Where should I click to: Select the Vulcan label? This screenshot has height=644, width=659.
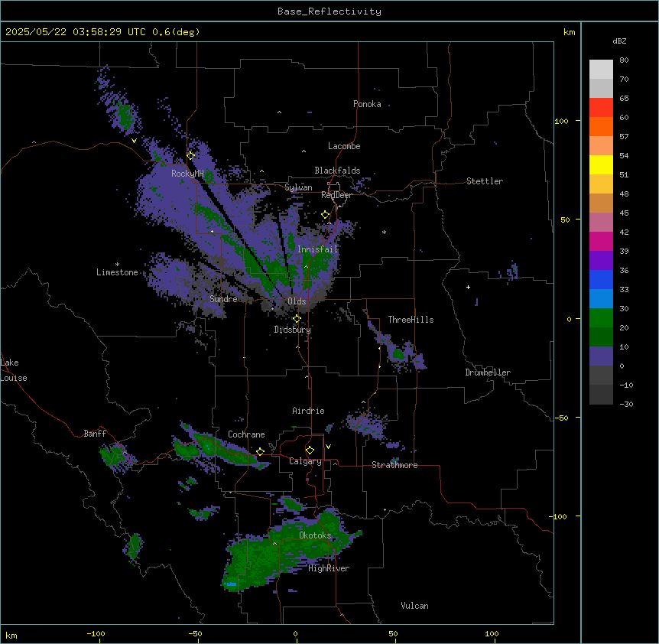415,606
